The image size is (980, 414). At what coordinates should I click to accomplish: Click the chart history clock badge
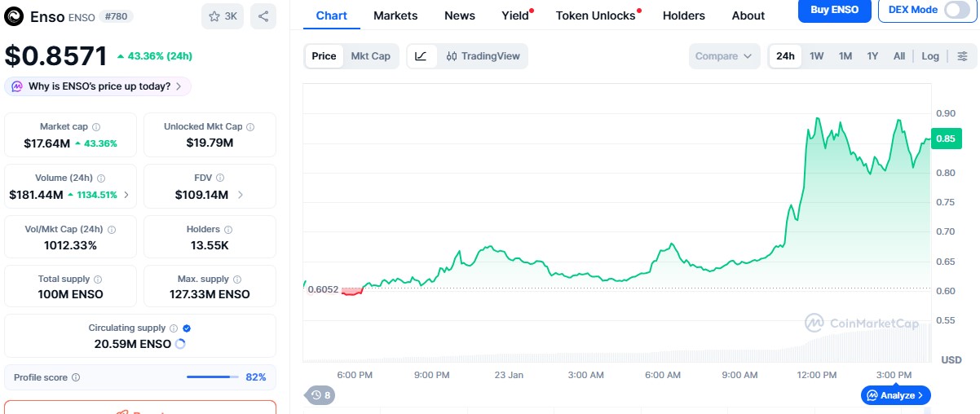coord(320,395)
